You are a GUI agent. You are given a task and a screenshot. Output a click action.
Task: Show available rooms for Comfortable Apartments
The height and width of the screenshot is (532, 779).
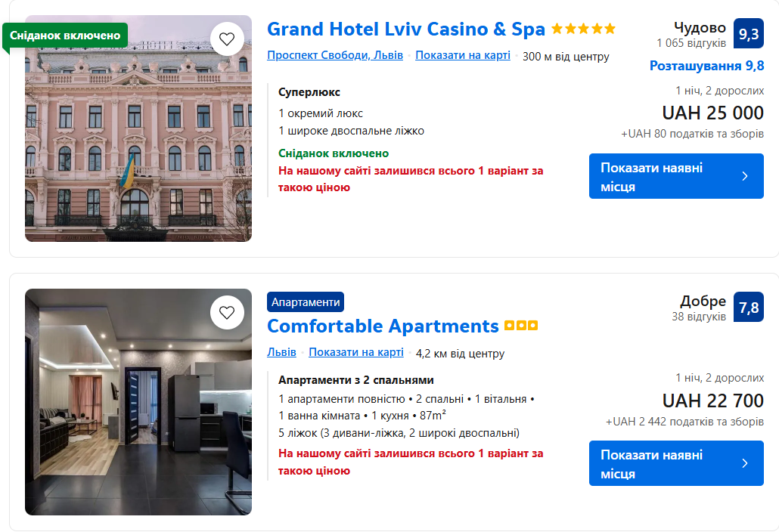point(676,463)
